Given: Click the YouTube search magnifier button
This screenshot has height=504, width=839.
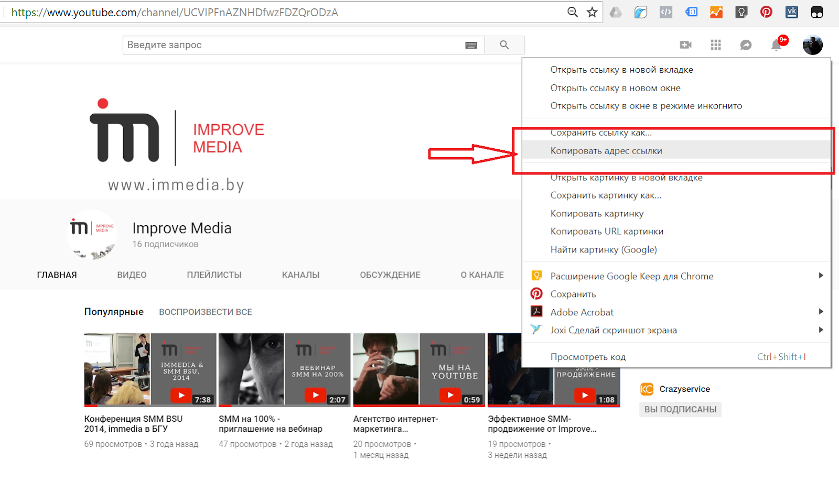Looking at the screenshot, I should (x=504, y=45).
